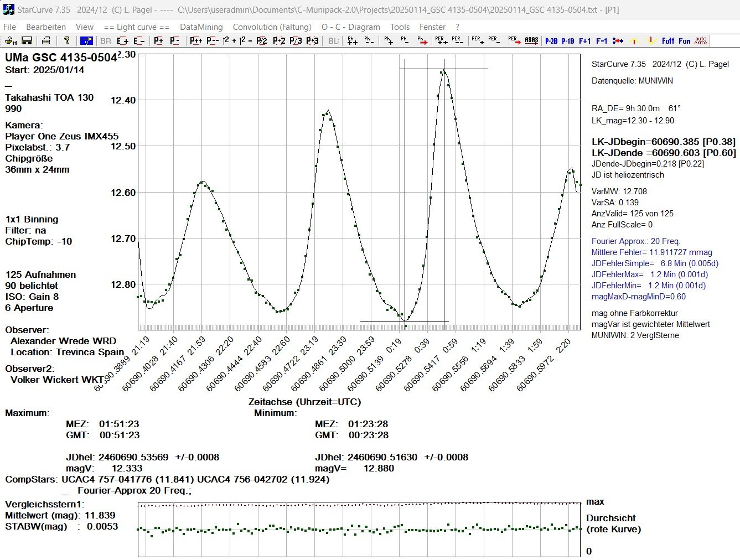Click the Ph++ phase toolbar button

point(352,40)
